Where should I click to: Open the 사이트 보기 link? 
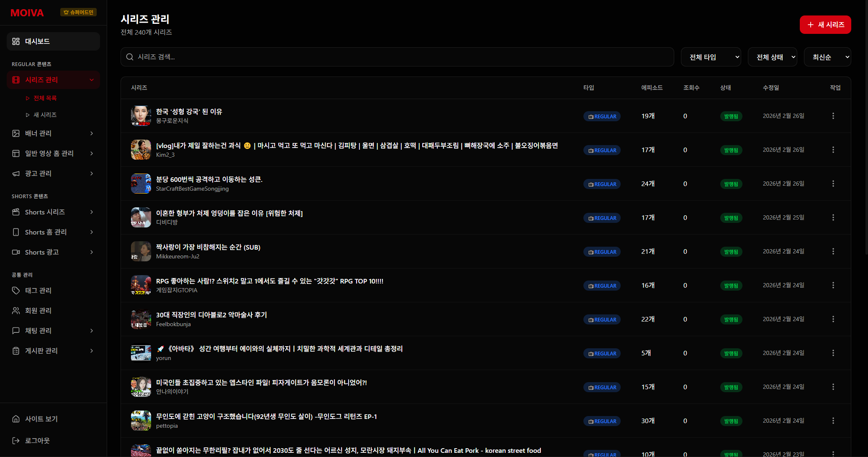tap(41, 419)
